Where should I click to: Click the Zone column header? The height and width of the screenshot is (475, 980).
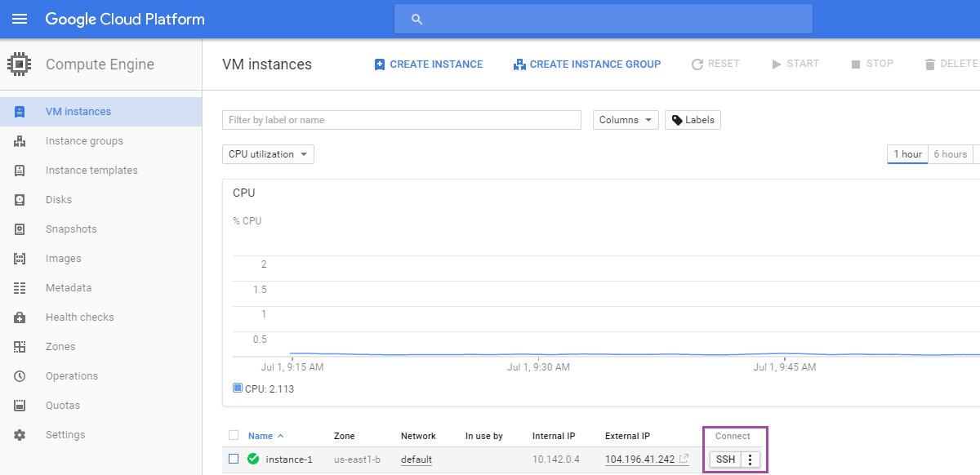coord(345,436)
